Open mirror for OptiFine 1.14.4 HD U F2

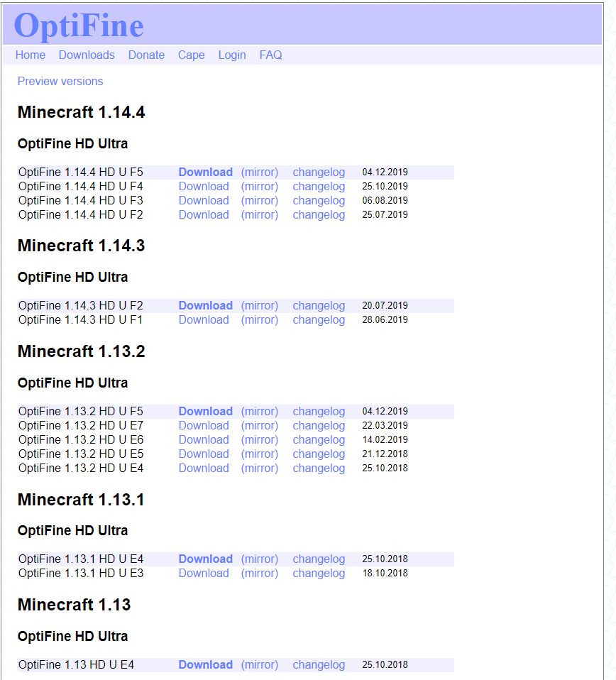(260, 215)
